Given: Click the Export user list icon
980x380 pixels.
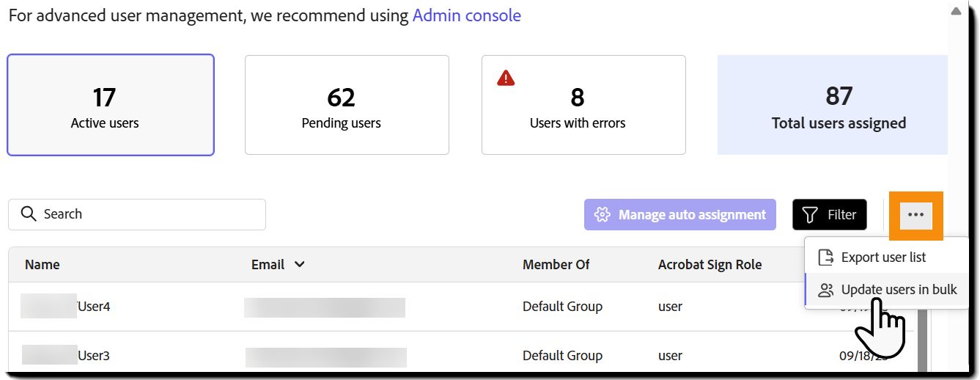Looking at the screenshot, I should click(x=826, y=257).
